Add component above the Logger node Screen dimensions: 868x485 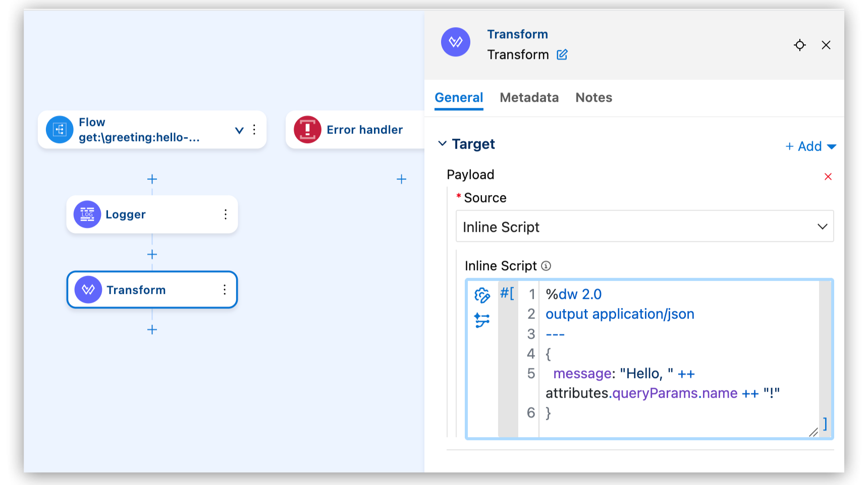click(152, 179)
